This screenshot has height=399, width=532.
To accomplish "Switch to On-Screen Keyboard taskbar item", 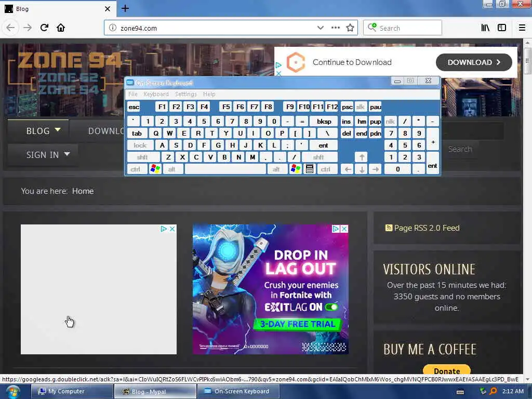I will pos(238,392).
